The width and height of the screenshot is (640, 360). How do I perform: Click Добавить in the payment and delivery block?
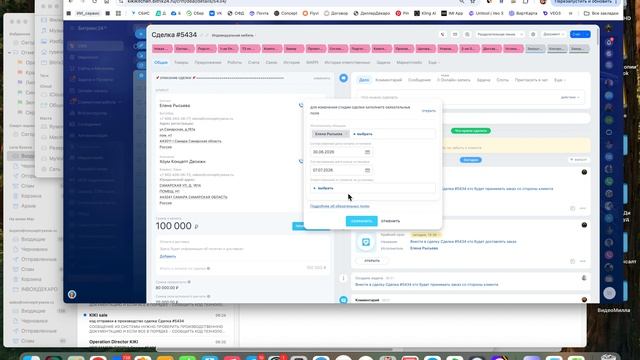(x=168, y=256)
